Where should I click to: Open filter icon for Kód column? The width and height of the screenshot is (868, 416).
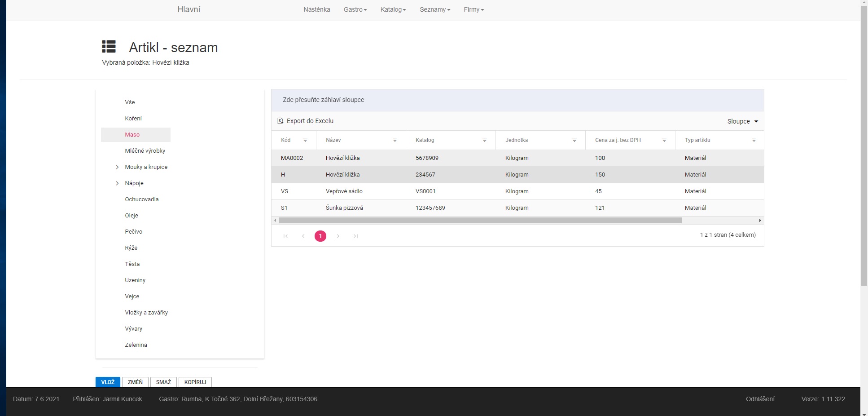[x=305, y=140]
